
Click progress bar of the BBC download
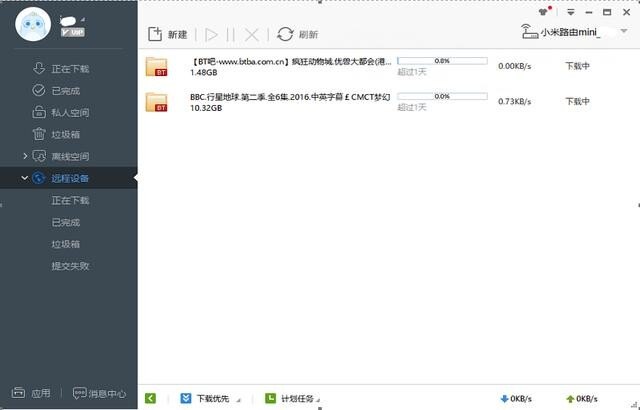click(442, 96)
